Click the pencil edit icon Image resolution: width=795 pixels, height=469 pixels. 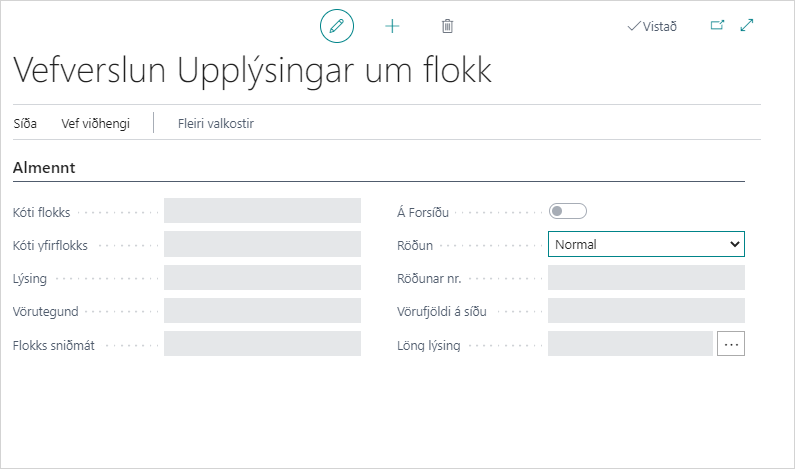[x=337, y=26]
